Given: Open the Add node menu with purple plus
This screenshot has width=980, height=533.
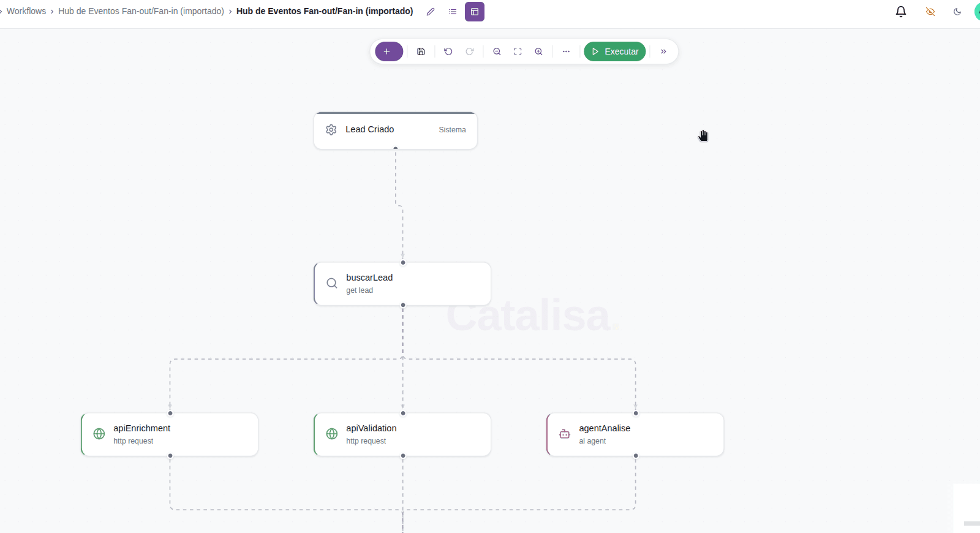Looking at the screenshot, I should (389, 51).
